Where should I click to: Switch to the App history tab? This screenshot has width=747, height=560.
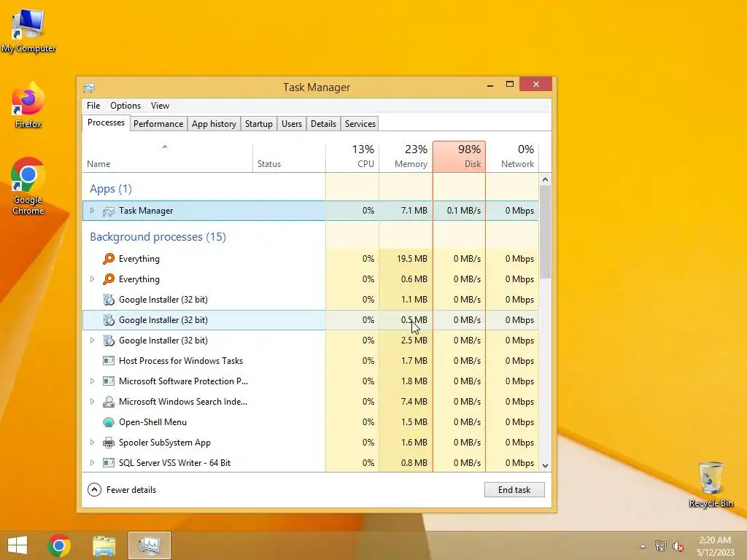(214, 124)
